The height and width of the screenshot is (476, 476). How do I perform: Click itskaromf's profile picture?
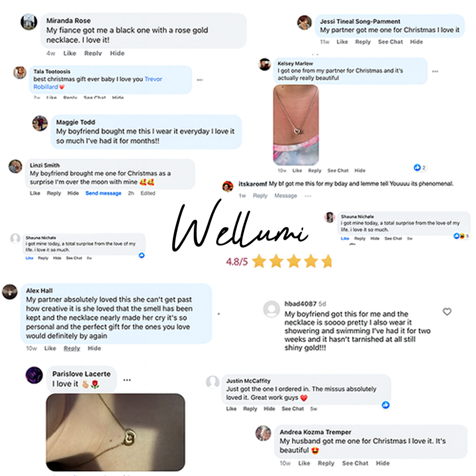(x=228, y=186)
